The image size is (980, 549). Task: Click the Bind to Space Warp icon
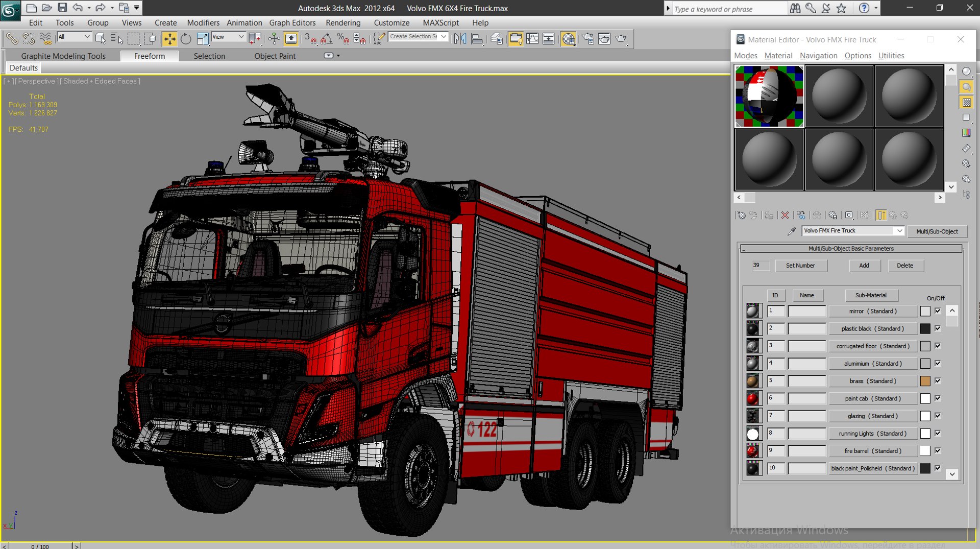coord(45,39)
